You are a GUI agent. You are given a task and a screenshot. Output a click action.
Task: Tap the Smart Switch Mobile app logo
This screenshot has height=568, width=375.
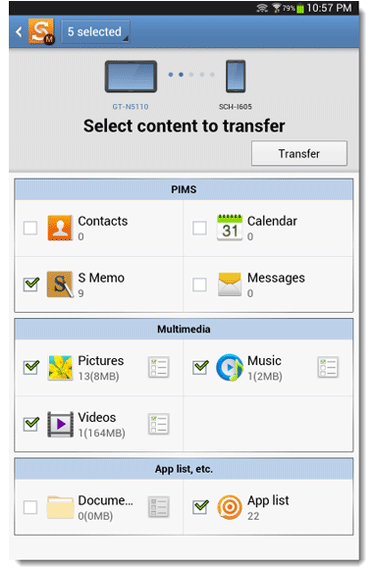(41, 32)
